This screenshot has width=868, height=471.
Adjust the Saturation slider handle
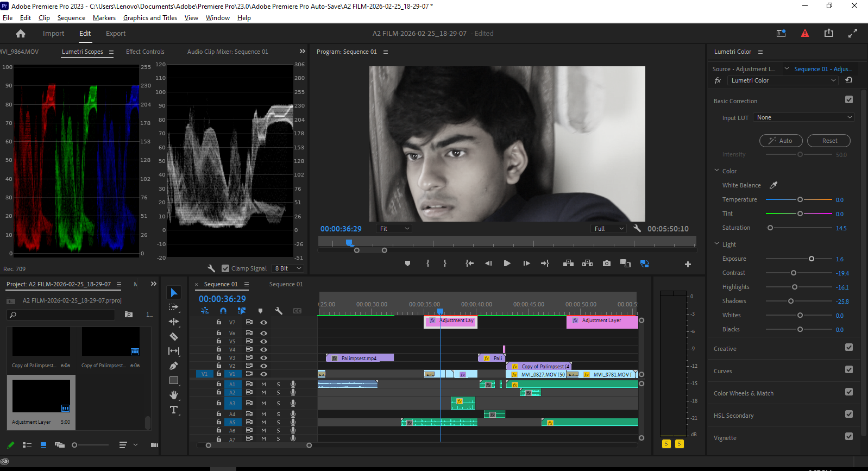pyautogui.click(x=770, y=228)
